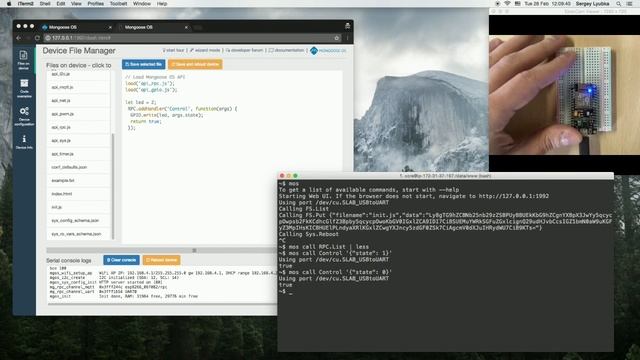Open the Toolbelt menu
Viewport: 640px width, 360px height.
pos(118,4)
